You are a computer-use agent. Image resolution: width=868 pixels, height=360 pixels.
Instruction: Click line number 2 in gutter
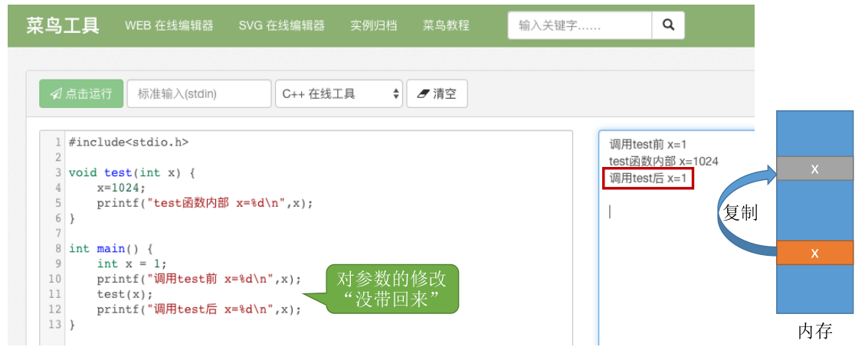[58, 158]
